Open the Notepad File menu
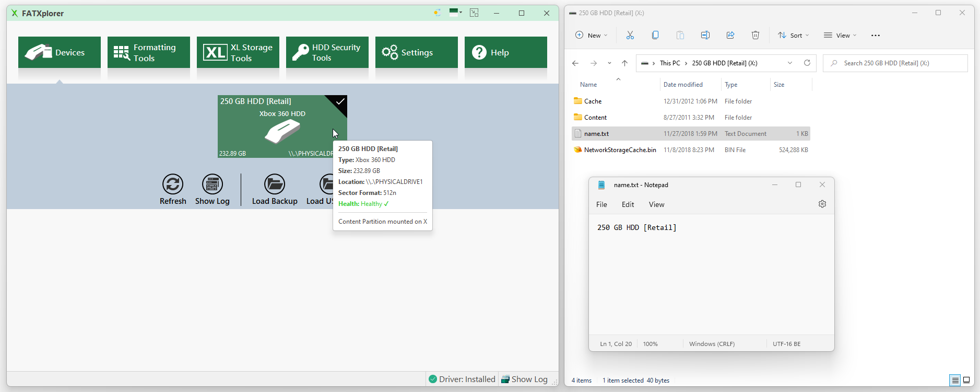Screen dimensions: 980x392 601,204
